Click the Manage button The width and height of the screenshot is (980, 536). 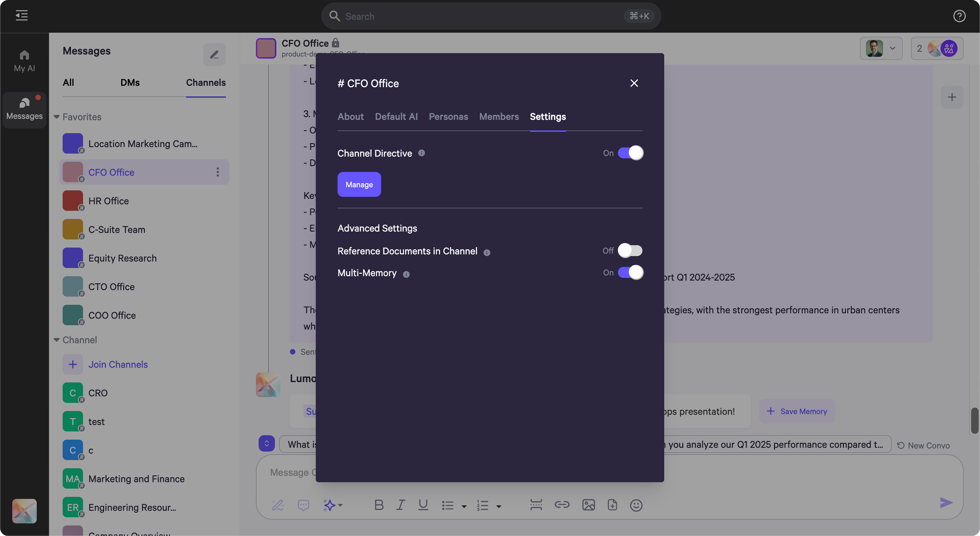tap(359, 185)
